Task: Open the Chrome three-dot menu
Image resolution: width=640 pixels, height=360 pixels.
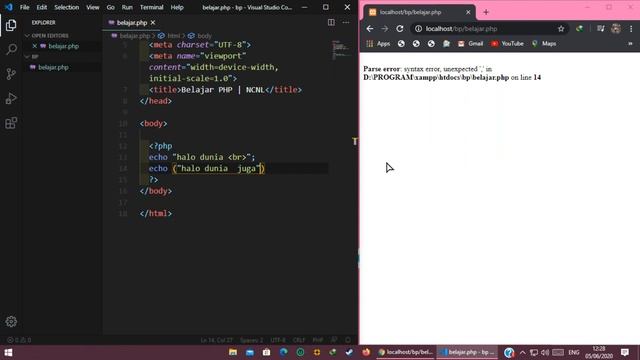Action: click(631, 29)
